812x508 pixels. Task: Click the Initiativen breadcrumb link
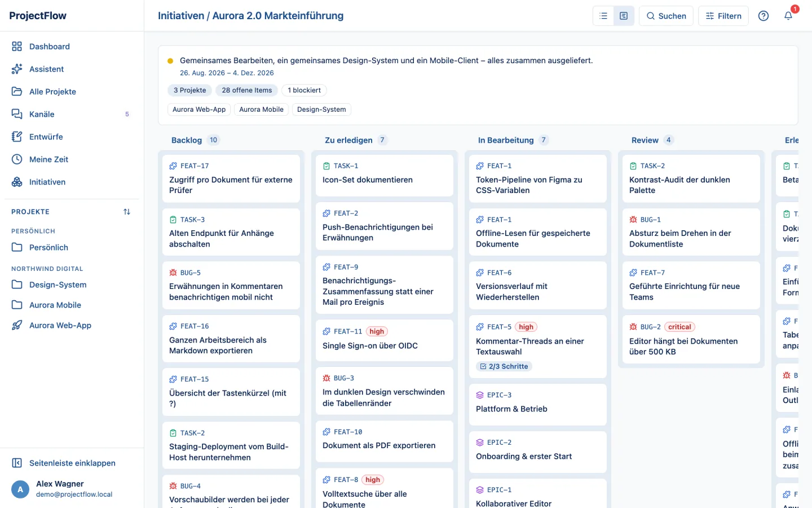click(181, 16)
